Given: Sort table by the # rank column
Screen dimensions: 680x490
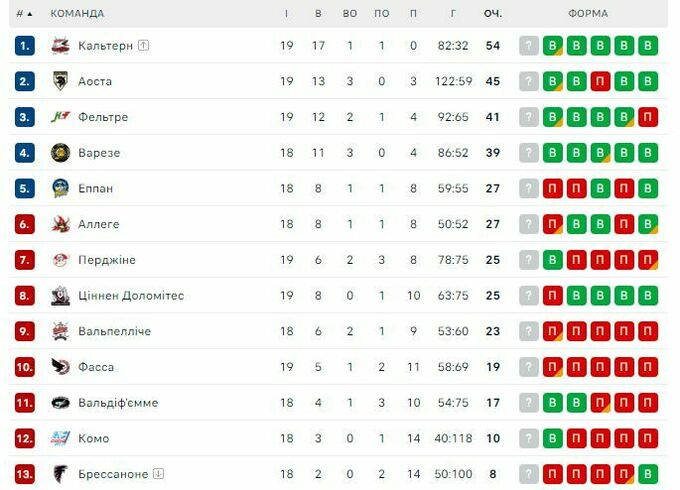Looking at the screenshot, I should tap(24, 14).
